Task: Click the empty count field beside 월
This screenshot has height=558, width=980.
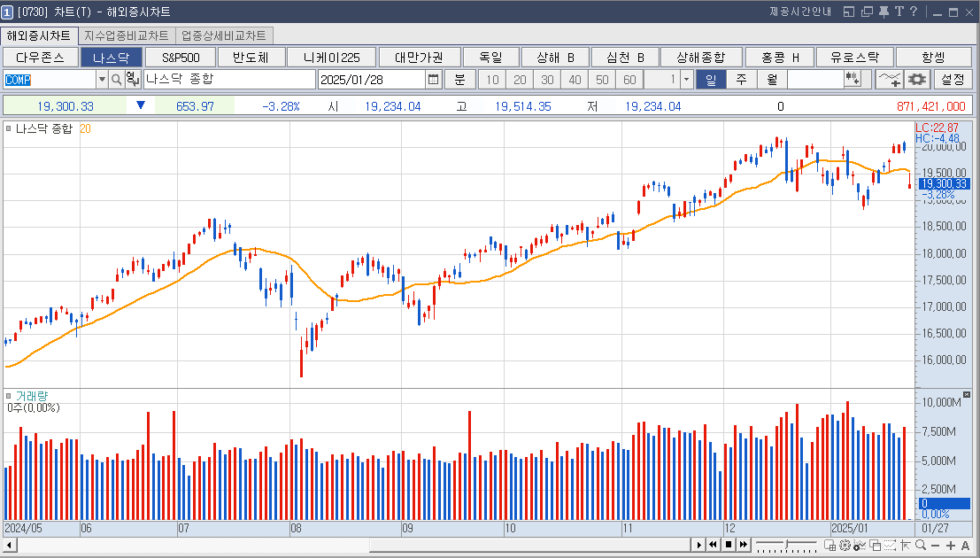Action: pyautogui.click(x=815, y=80)
